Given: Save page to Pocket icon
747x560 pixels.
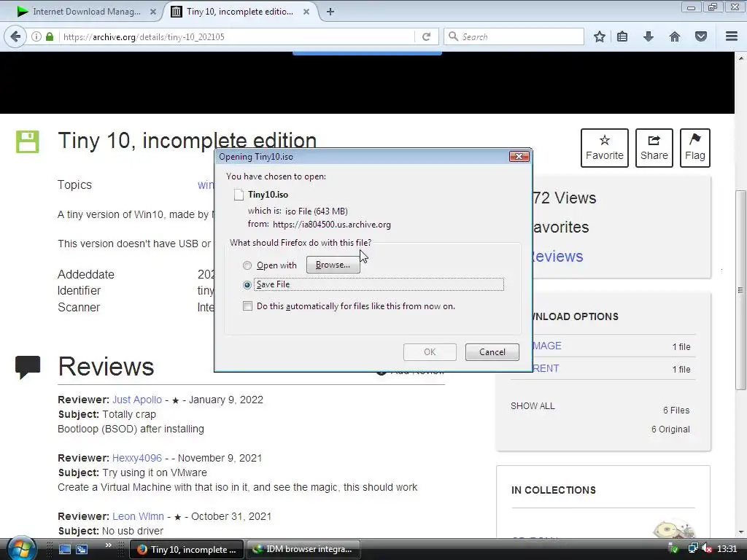Looking at the screenshot, I should [701, 36].
